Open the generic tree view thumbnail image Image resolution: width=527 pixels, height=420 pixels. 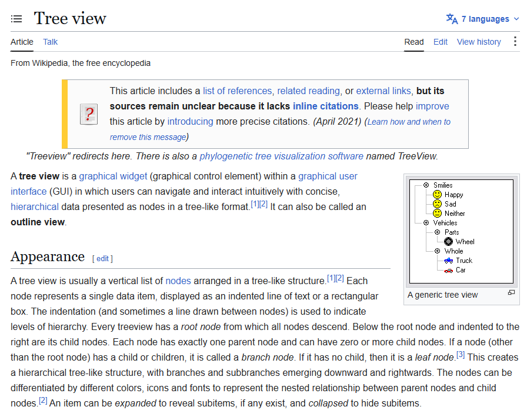tap(462, 232)
